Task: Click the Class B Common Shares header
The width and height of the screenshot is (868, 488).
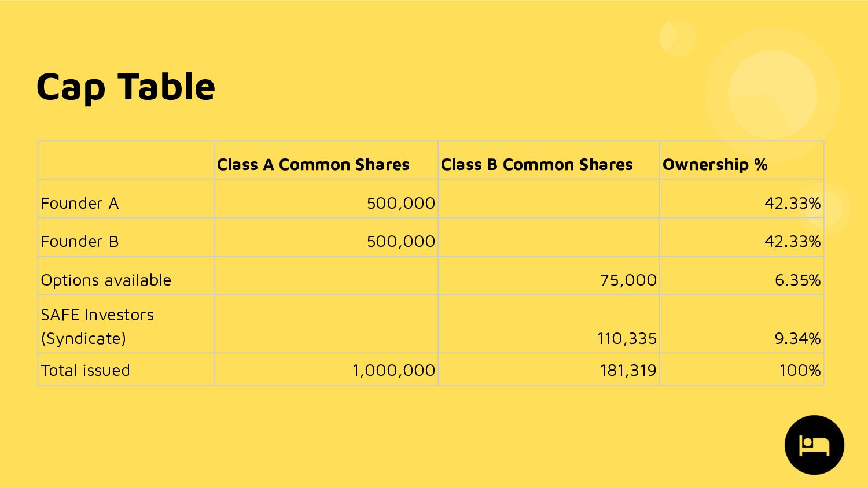Action: [536, 165]
